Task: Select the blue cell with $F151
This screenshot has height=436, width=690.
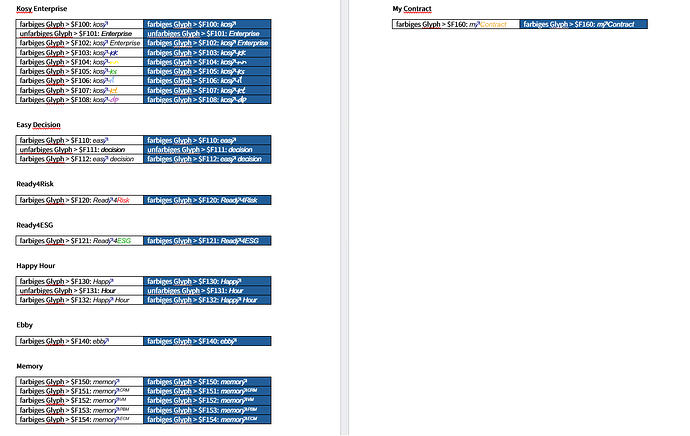Action: [x=207, y=391]
